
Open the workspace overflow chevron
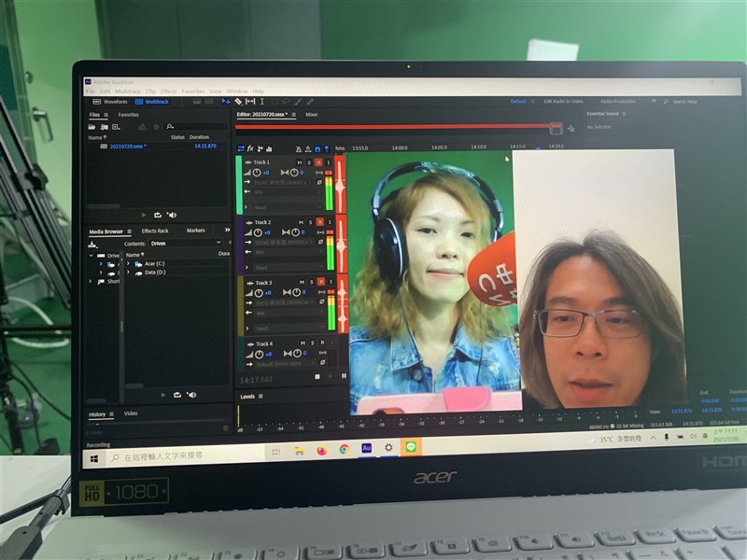coord(654,101)
